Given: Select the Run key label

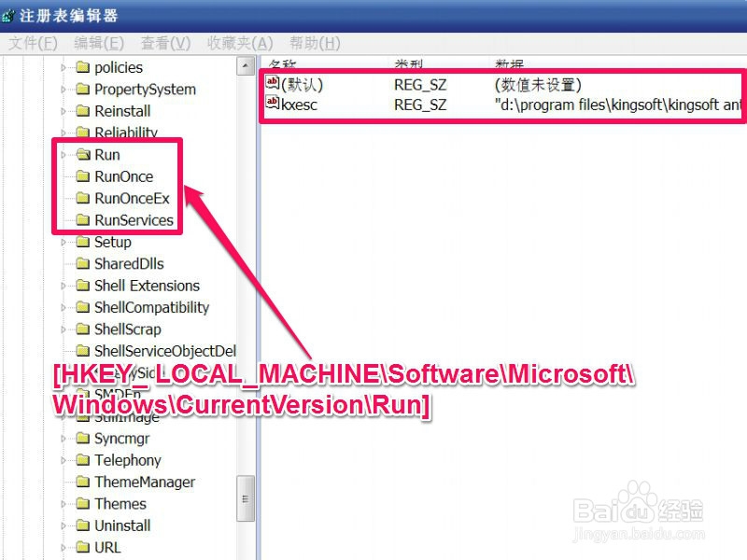Looking at the screenshot, I should (x=107, y=155).
